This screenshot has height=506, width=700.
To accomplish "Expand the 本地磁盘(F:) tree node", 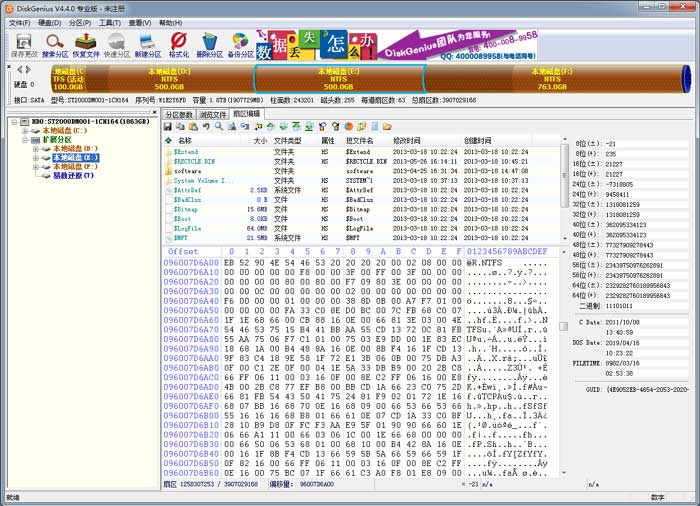I will pyautogui.click(x=36, y=167).
